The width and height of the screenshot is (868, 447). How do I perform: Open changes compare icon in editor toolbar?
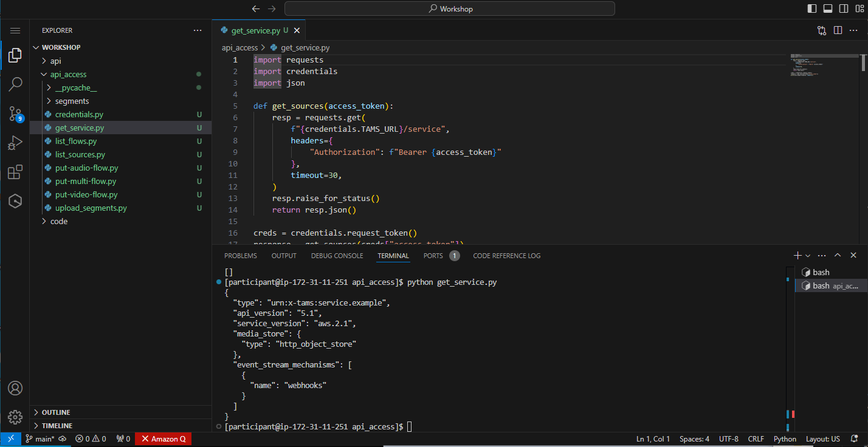[822, 30]
